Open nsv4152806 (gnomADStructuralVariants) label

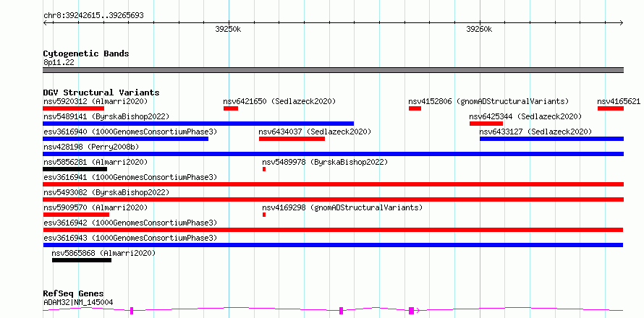pyautogui.click(x=488, y=101)
